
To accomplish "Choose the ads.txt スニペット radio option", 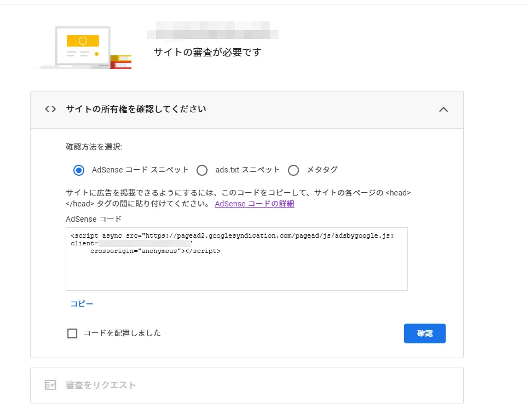I will click(x=202, y=170).
